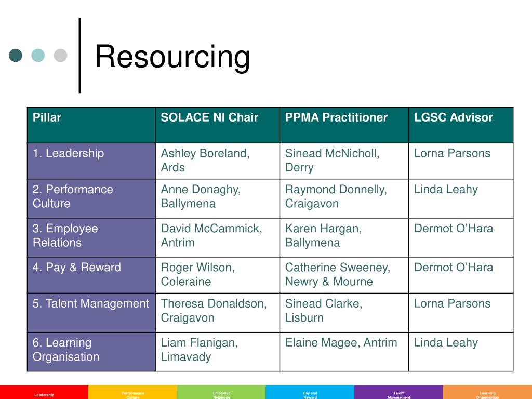The height and width of the screenshot is (399, 532).
Task: Click Lorna Parsons in the Leadership row
Action: coord(461,161)
